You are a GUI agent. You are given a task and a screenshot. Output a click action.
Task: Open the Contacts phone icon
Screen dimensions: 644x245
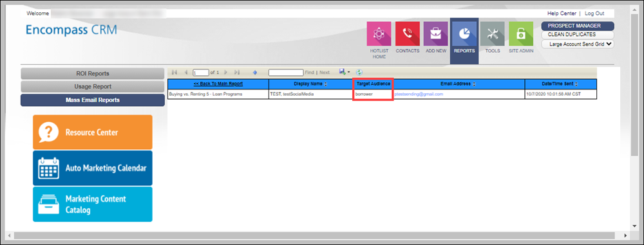(x=408, y=34)
